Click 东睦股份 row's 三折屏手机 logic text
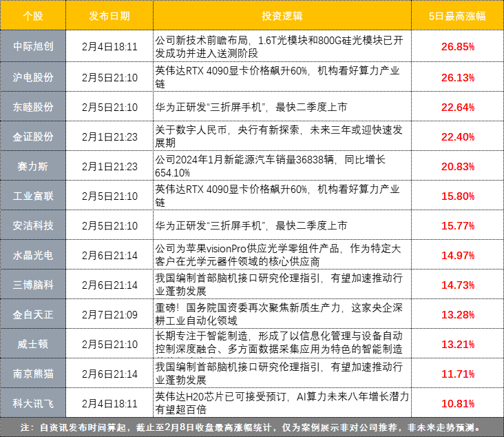This screenshot has height=437, width=504. coord(251,107)
